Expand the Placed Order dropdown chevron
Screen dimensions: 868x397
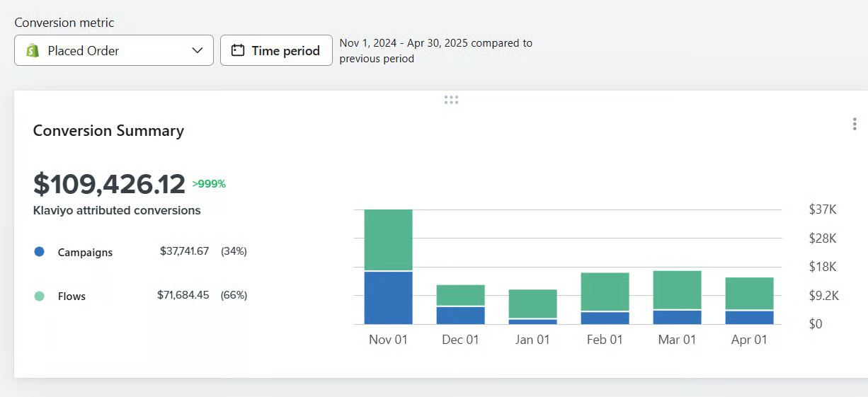[x=198, y=51]
